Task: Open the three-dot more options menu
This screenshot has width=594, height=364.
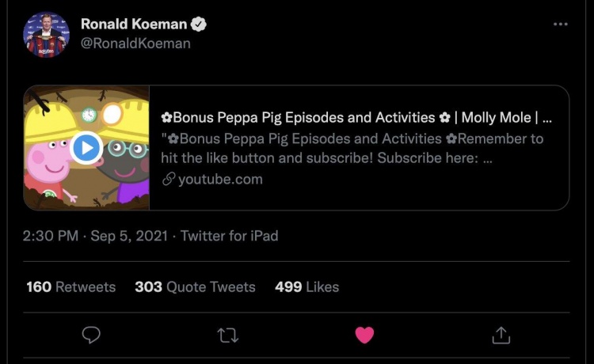Action: pos(560,25)
